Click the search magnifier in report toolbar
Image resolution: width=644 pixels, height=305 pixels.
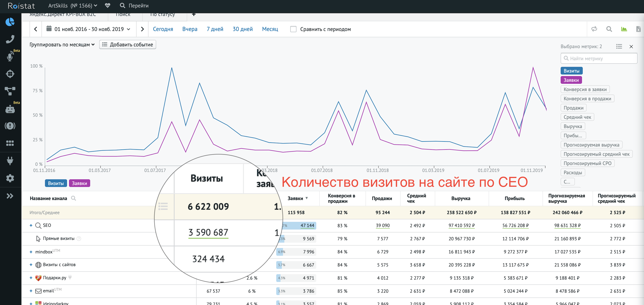pyautogui.click(x=609, y=29)
